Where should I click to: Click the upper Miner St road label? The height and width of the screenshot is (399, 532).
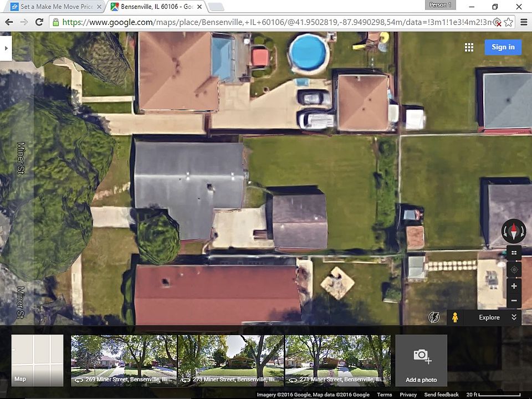click(21, 158)
